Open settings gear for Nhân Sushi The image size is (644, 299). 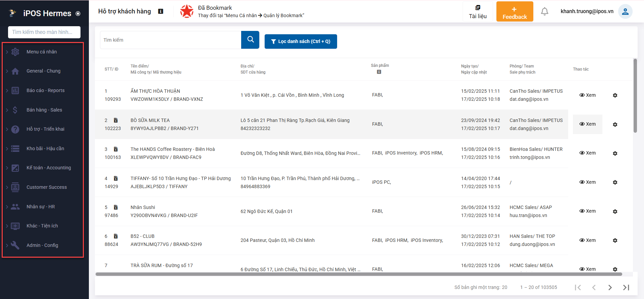point(615,211)
